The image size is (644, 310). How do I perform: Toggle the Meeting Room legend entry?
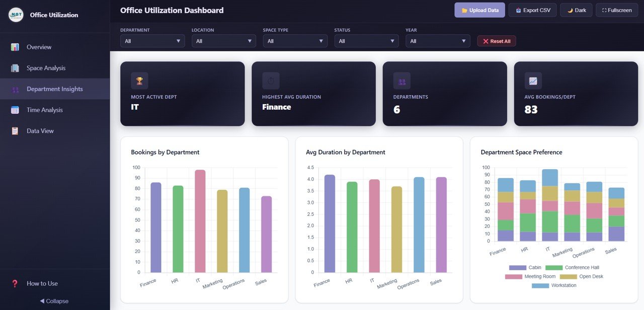point(540,276)
